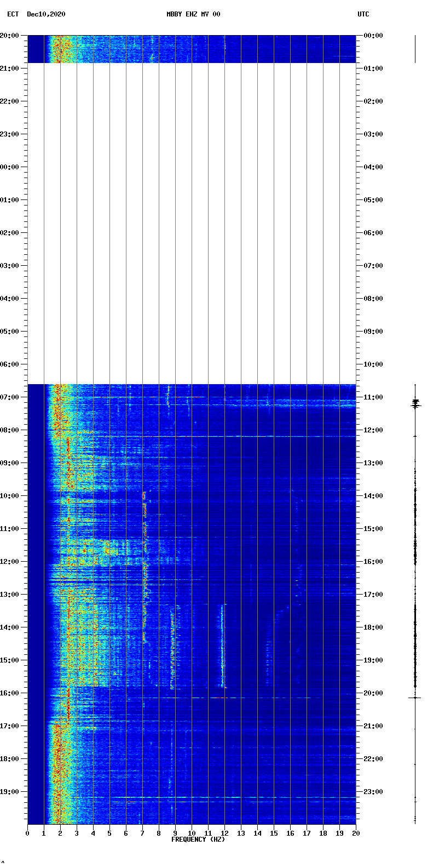Image resolution: width=439 pixels, height=868 pixels.
Task: Click 20:00 on the UTC time axis
Action: (x=373, y=693)
